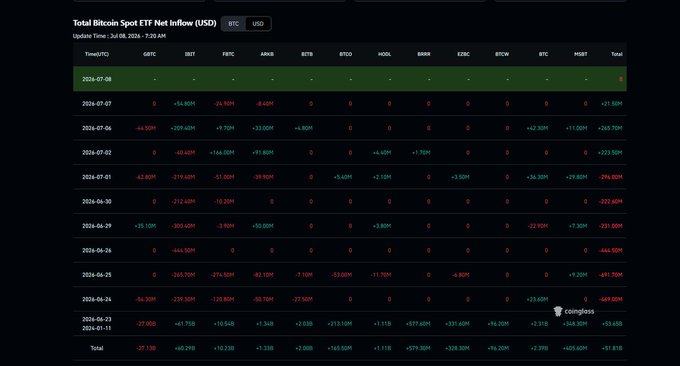The height and width of the screenshot is (366, 680).
Task: Click the +42.30M BTC value on 2026-07-06
Action: tap(537, 128)
